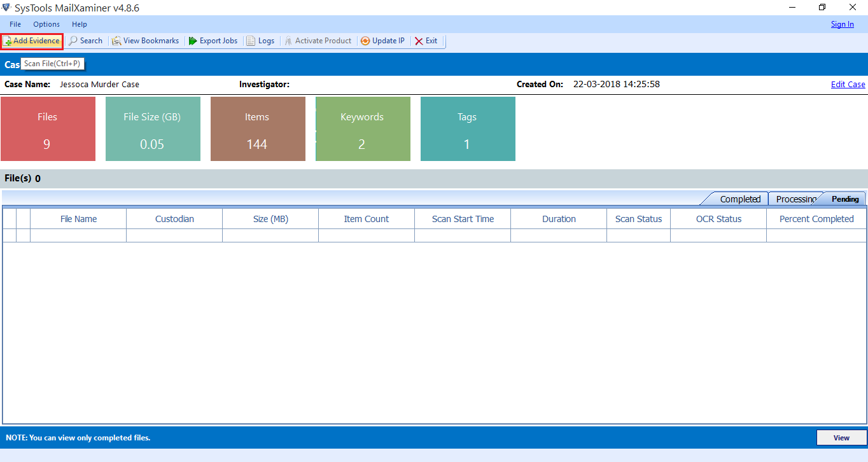Select the red Files tile
868x462 pixels.
click(x=48, y=129)
